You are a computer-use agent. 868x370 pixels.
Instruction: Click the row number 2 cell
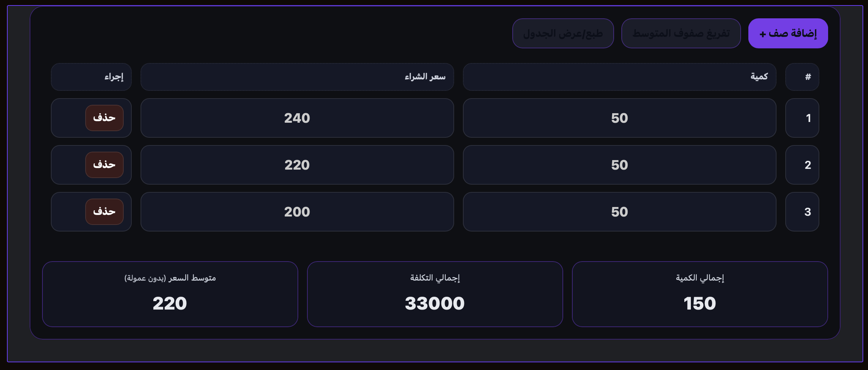pos(802,165)
